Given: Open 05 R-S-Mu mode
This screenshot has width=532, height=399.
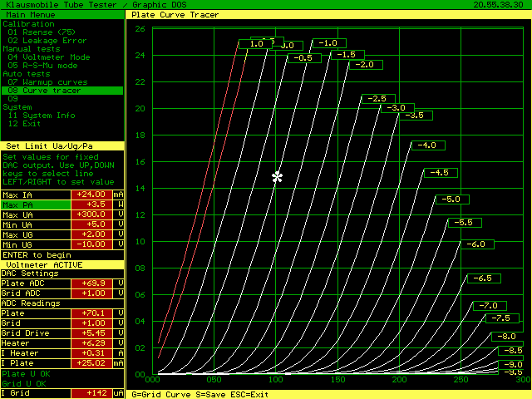Looking at the screenshot, I should click(x=42, y=66).
